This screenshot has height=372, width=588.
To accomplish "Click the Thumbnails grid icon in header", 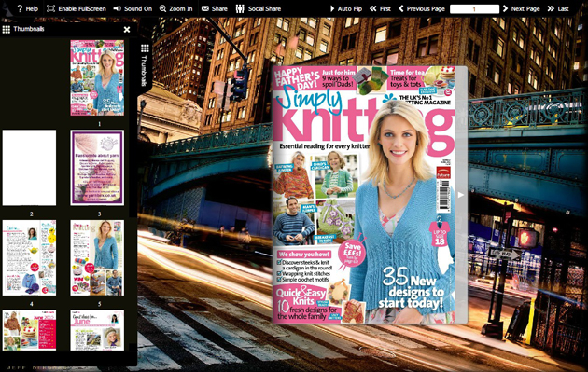I will tap(6, 29).
